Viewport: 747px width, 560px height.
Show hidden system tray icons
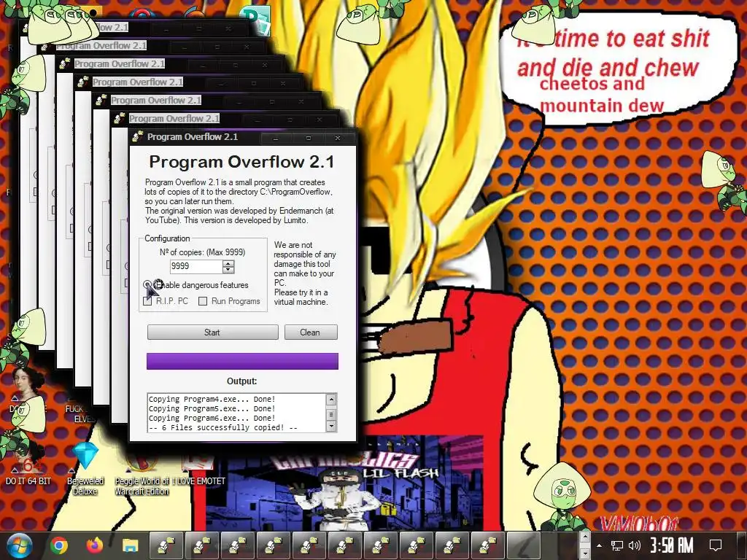pyautogui.click(x=600, y=545)
